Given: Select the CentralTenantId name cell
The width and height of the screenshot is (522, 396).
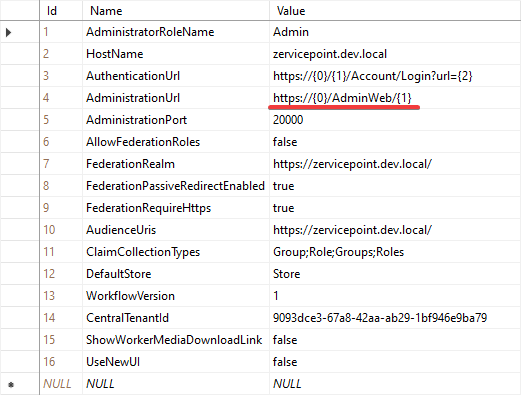Looking at the screenshot, I should tap(176, 318).
